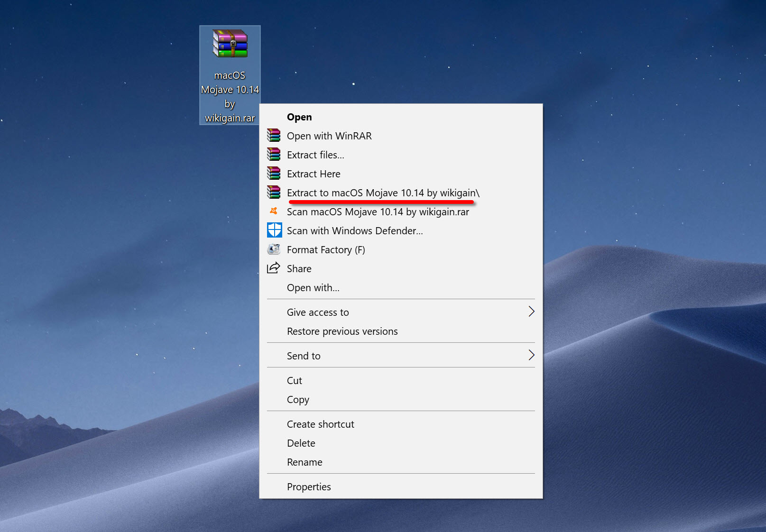
Task: Copy the selected archive file
Action: click(x=298, y=400)
